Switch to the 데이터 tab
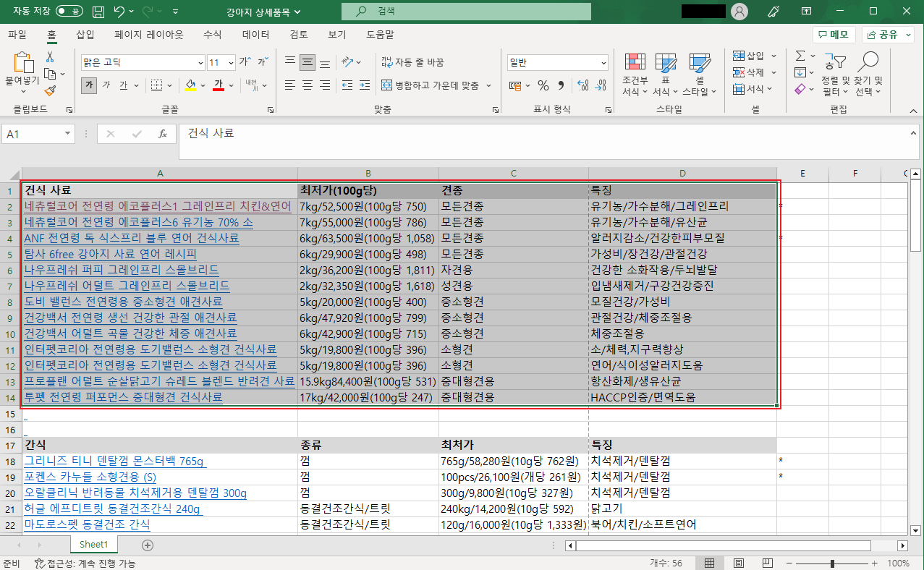The height and width of the screenshot is (570, 924). click(256, 34)
